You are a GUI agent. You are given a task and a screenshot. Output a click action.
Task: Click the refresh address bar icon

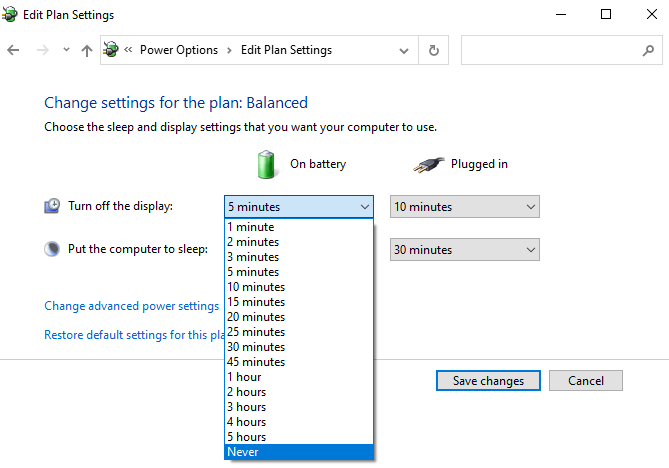click(433, 50)
